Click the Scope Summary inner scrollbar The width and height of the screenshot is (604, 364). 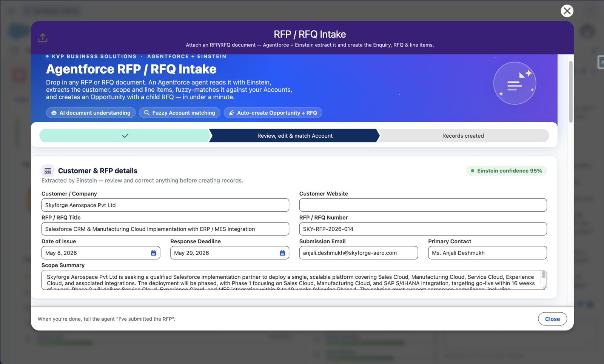[544, 275]
